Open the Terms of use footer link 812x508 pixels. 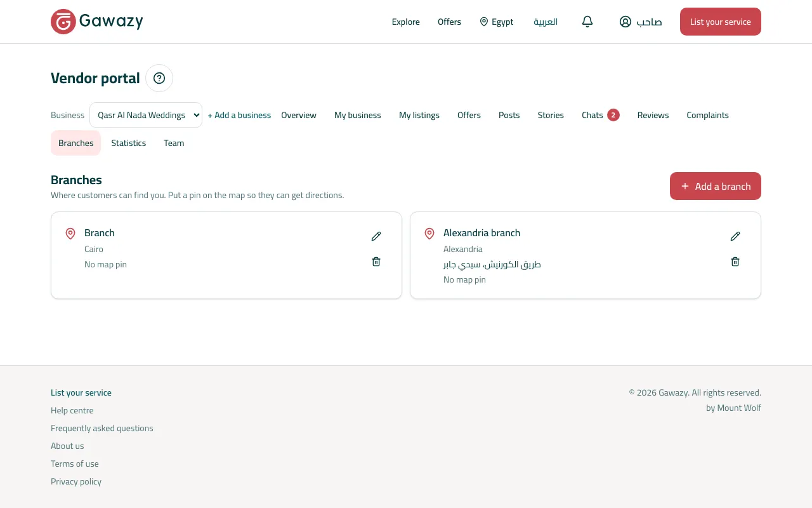(x=75, y=464)
